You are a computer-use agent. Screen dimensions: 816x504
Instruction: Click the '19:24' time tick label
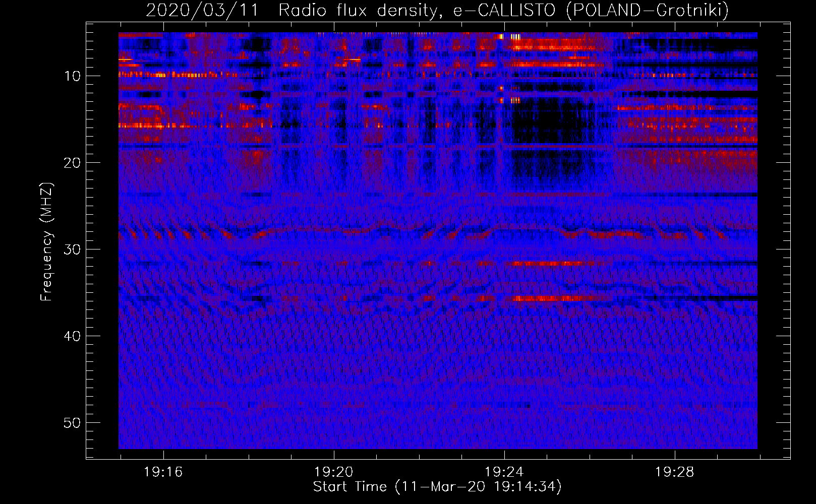[504, 472]
